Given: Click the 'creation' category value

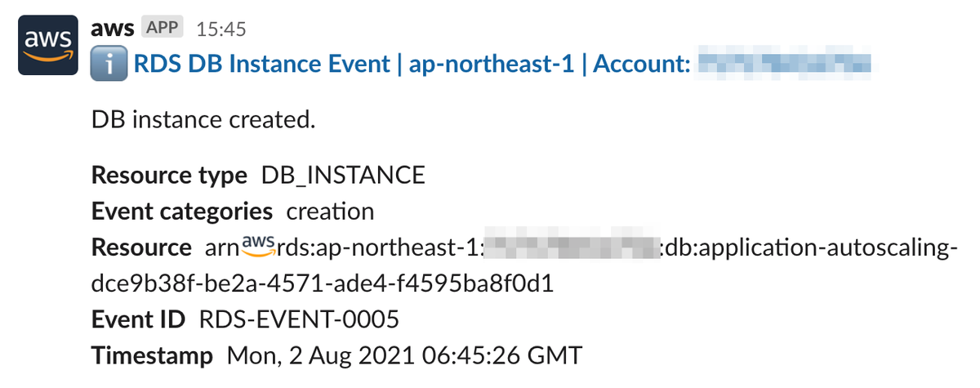Looking at the screenshot, I should click(x=330, y=212).
